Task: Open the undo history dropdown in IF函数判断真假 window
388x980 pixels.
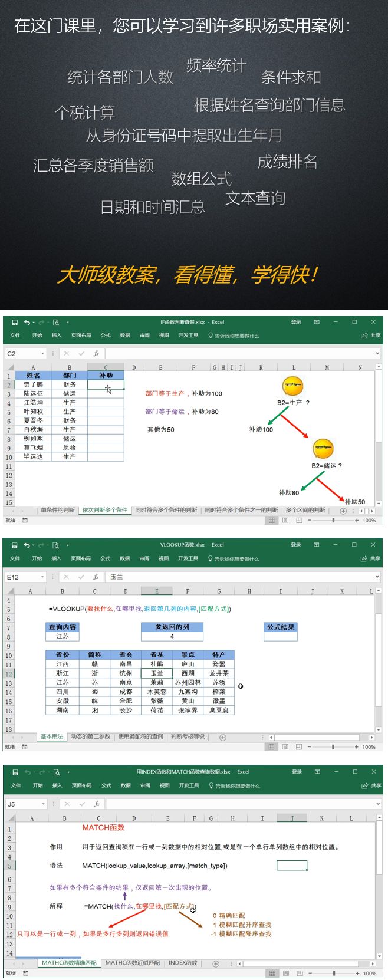Action: 34,323
